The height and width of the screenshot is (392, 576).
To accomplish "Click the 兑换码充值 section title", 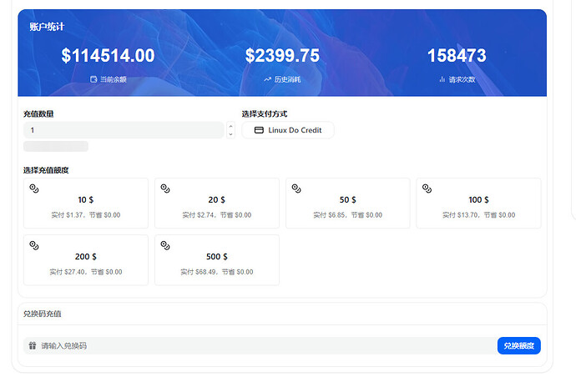I will [43, 314].
